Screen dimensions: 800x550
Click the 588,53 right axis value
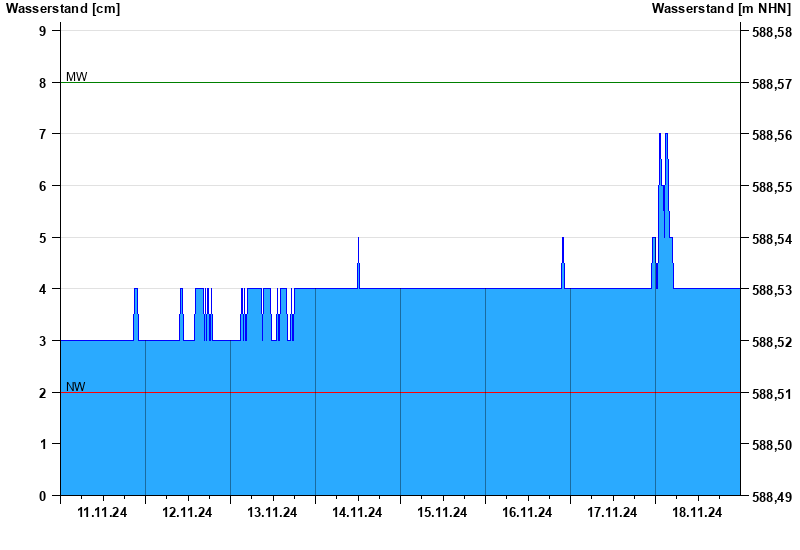[772, 290]
